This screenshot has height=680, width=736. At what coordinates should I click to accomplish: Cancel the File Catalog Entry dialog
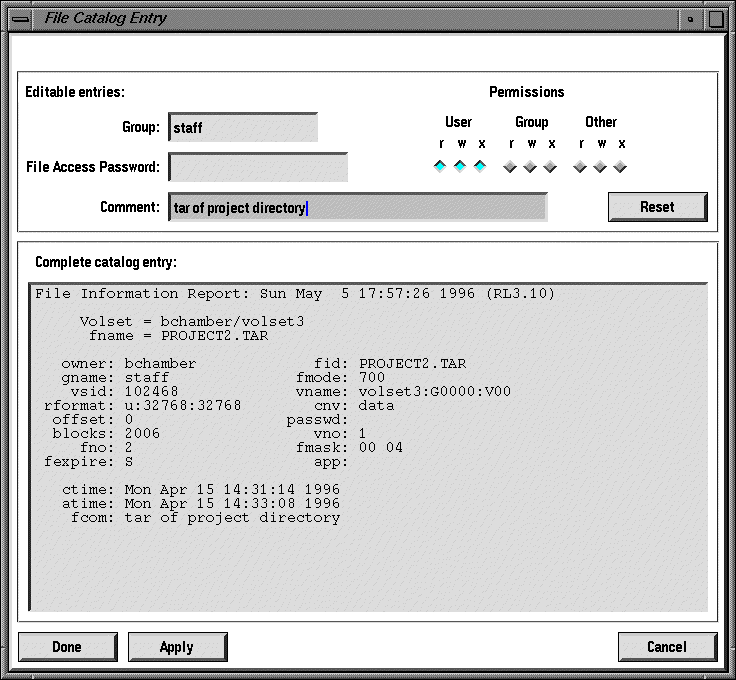[667, 647]
